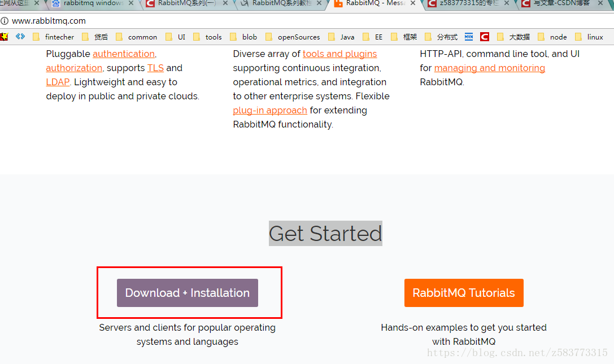The height and width of the screenshot is (364, 614).
Task: Open the tools and plugins link
Action: [340, 54]
